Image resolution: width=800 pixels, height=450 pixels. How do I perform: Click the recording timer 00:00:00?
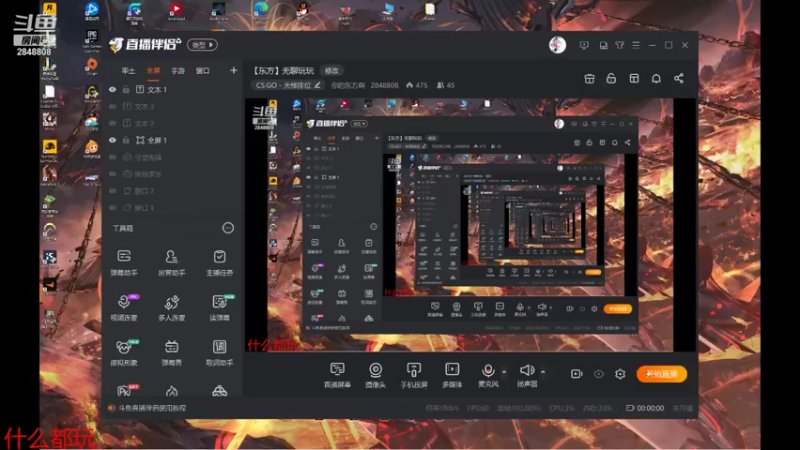(650, 408)
